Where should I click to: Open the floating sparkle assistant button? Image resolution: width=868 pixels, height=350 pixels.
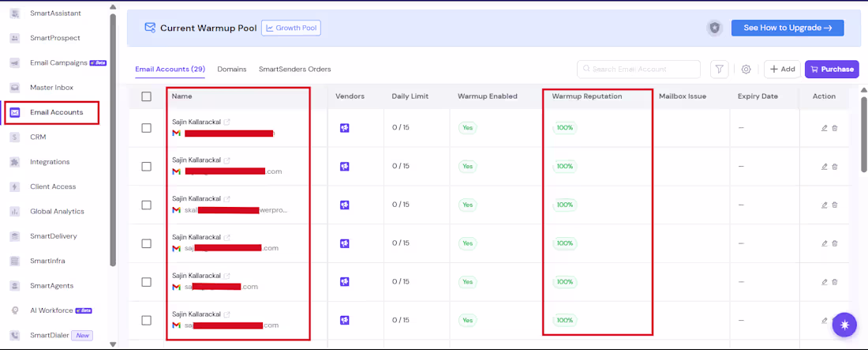(844, 325)
